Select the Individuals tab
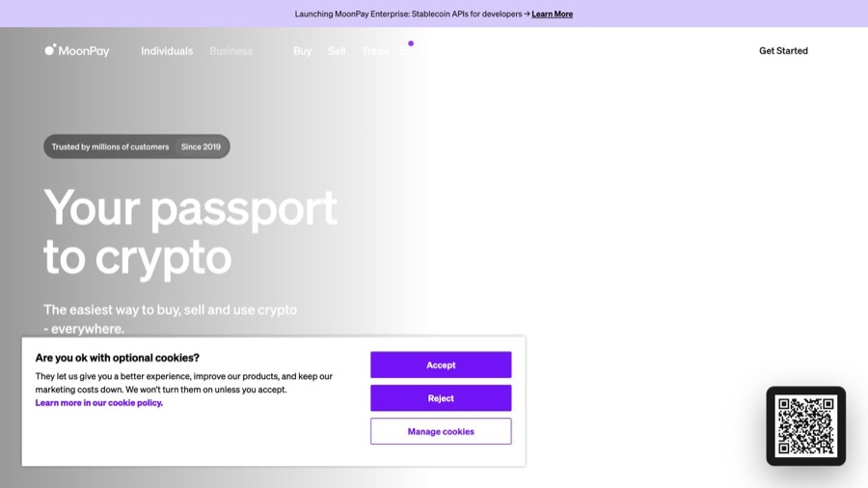Screen dimensions: 868x488 167,51
